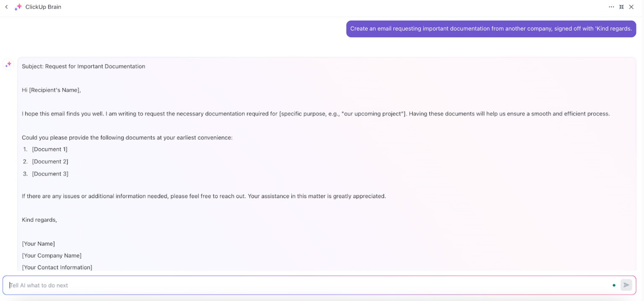Click the 'Request for Important Documentation' subject line
The height and width of the screenshot is (301, 644).
tap(83, 66)
